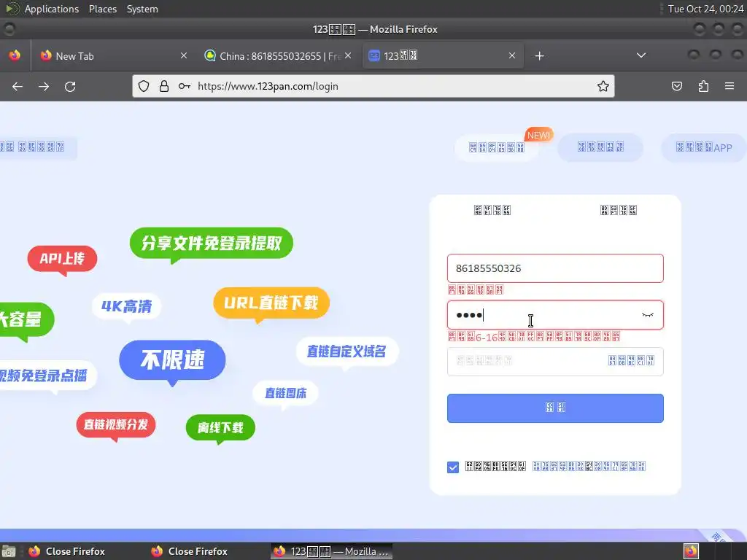Open saved logins key icon

[185, 86]
